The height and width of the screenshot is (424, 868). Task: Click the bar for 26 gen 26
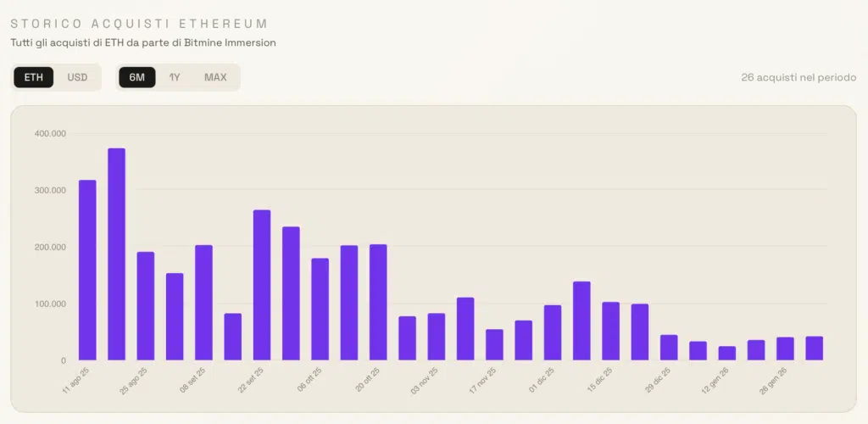(x=785, y=349)
